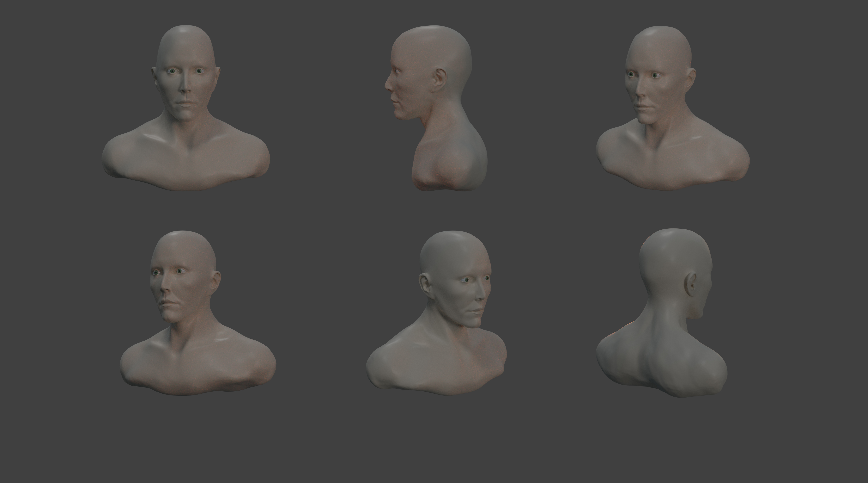This screenshot has width=868, height=483.
Task: Click the left eye of front-facing bust
Action: pos(173,71)
